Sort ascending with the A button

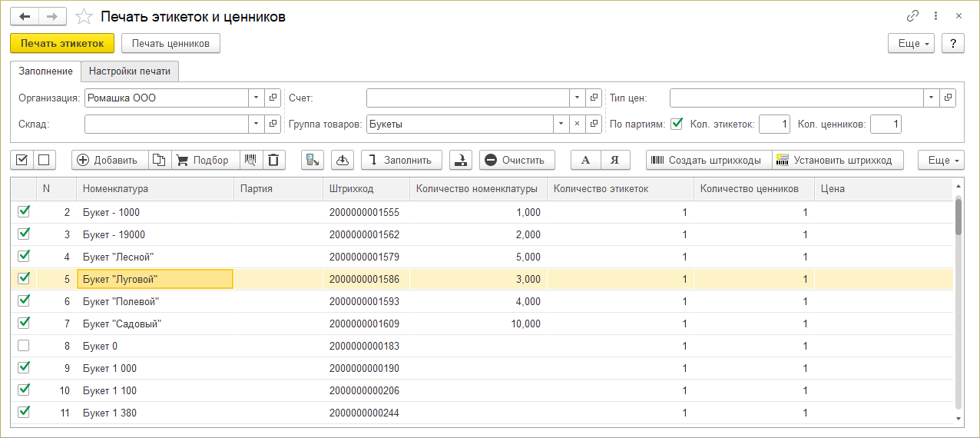585,160
